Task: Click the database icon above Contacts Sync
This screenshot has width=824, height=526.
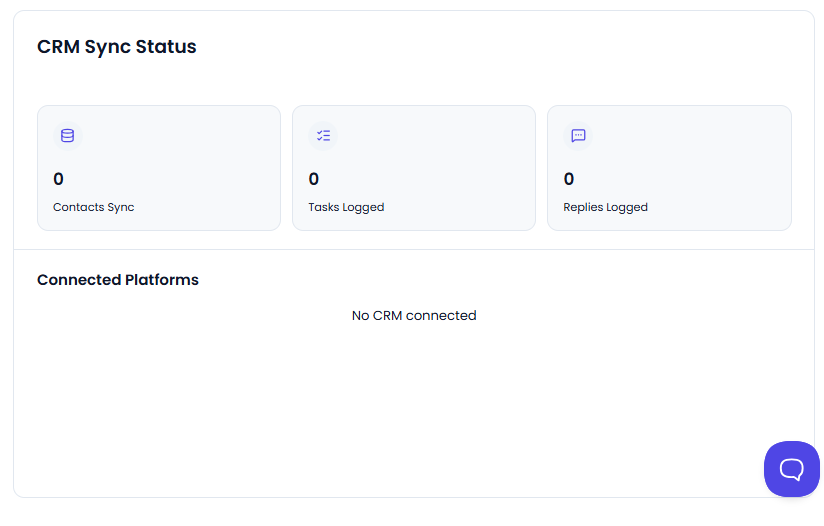Action: [68, 136]
